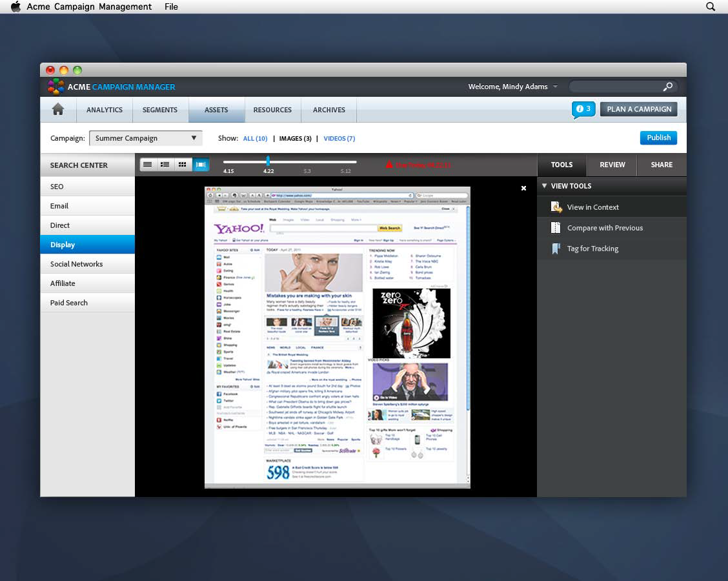This screenshot has height=581, width=728.
Task: Click the Acme colorful logo icon
Action: point(56,87)
